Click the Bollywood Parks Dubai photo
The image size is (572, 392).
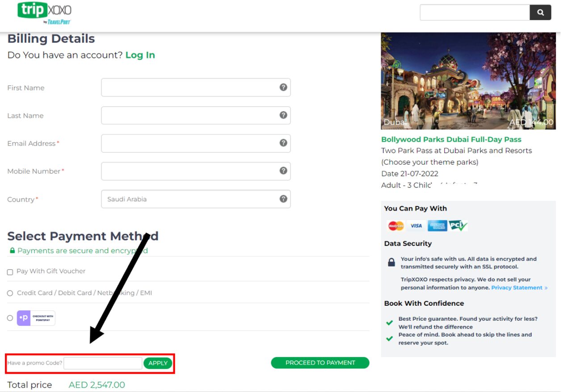(468, 81)
